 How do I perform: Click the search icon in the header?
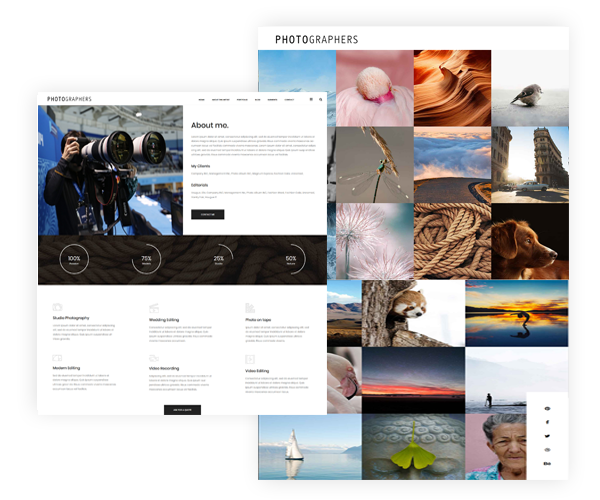[320, 100]
